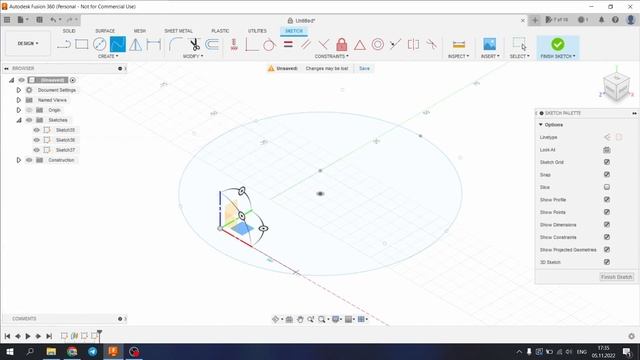Open Telegram from the Windows taskbar
This screenshot has height=360, width=640.
pyautogui.click(x=93, y=351)
